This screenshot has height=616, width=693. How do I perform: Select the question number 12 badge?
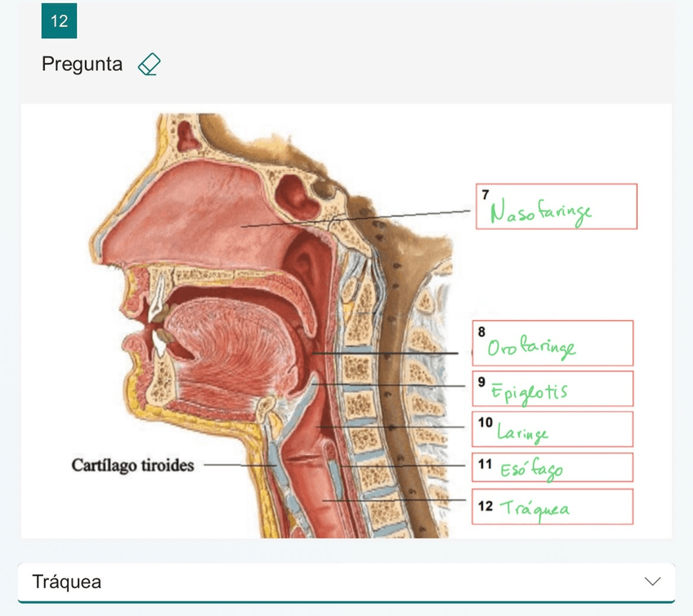59,20
